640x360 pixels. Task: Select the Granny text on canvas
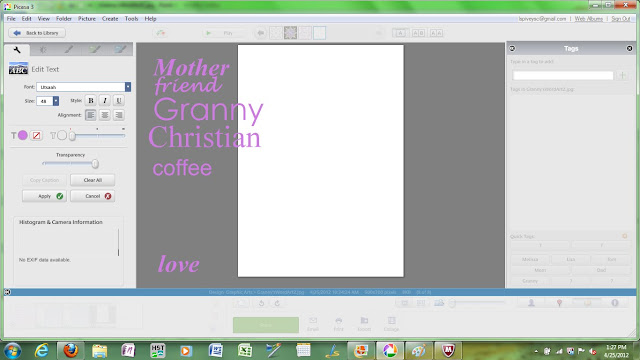(208, 111)
